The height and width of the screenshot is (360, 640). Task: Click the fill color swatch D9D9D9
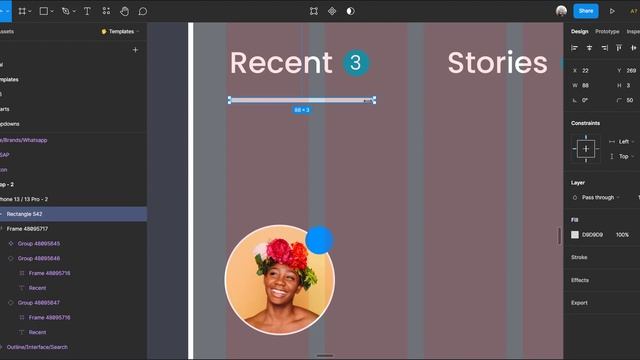[x=575, y=235]
